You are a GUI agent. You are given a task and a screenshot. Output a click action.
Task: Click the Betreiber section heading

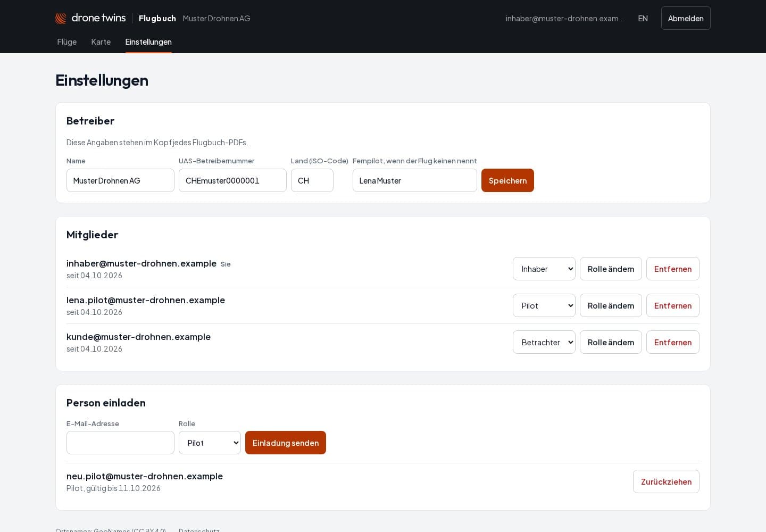[90, 121]
